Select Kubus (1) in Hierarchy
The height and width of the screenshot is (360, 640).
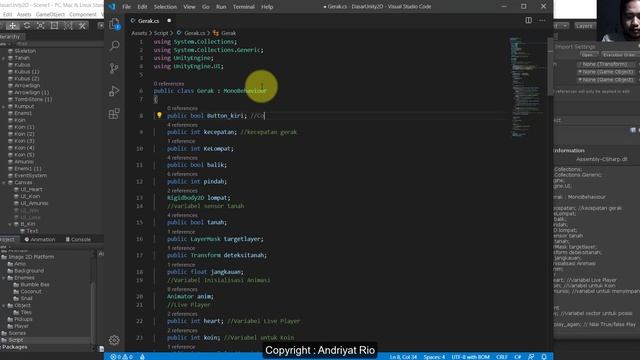(x=27, y=72)
